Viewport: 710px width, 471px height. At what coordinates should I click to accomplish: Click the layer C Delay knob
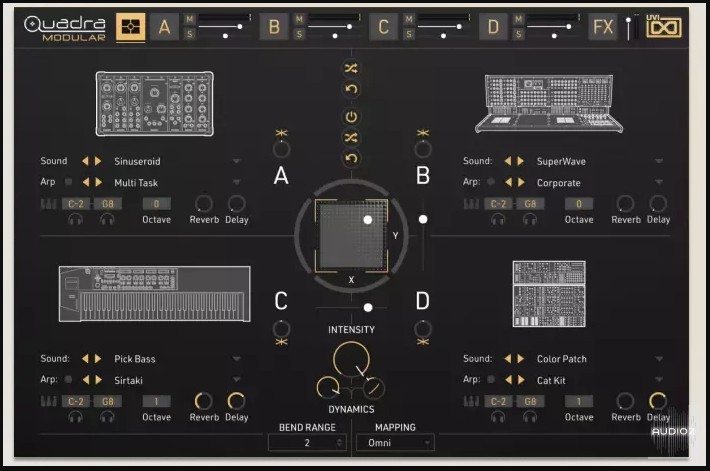(x=236, y=401)
